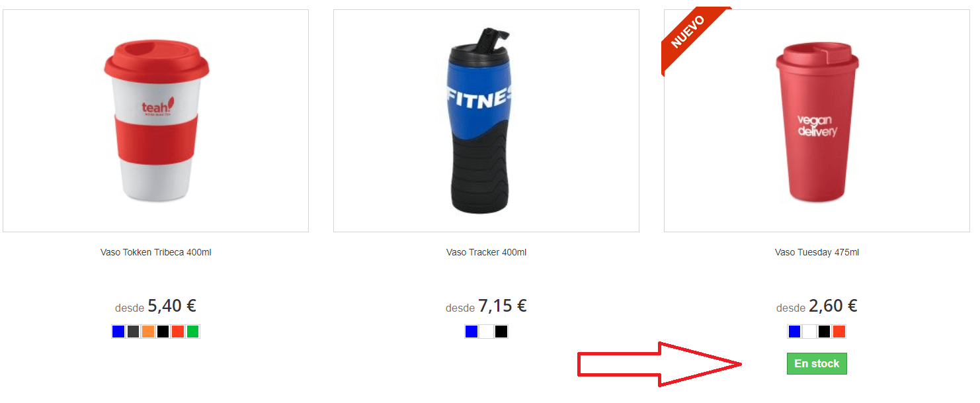980x403 pixels.
Task: Go to Vaso Tuesday 475ml product page
Action: [817, 252]
